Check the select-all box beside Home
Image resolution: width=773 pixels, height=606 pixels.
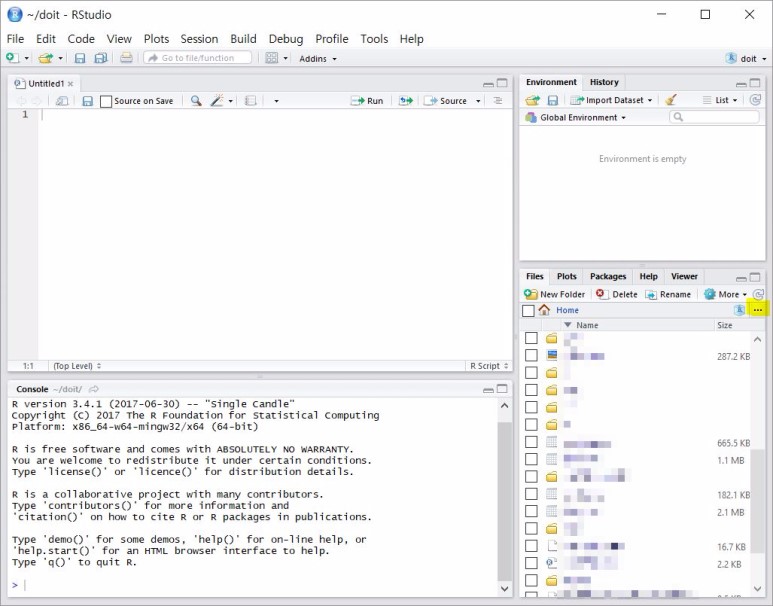tap(528, 311)
